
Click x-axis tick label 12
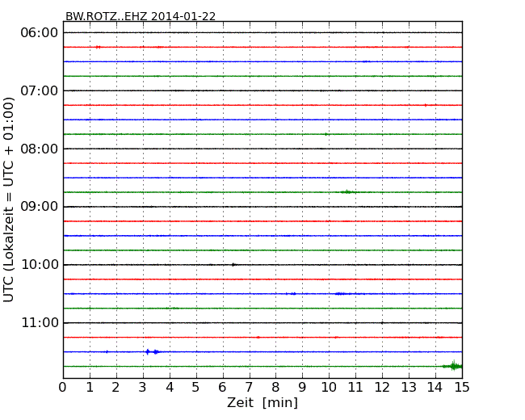pyautogui.click(x=382, y=388)
